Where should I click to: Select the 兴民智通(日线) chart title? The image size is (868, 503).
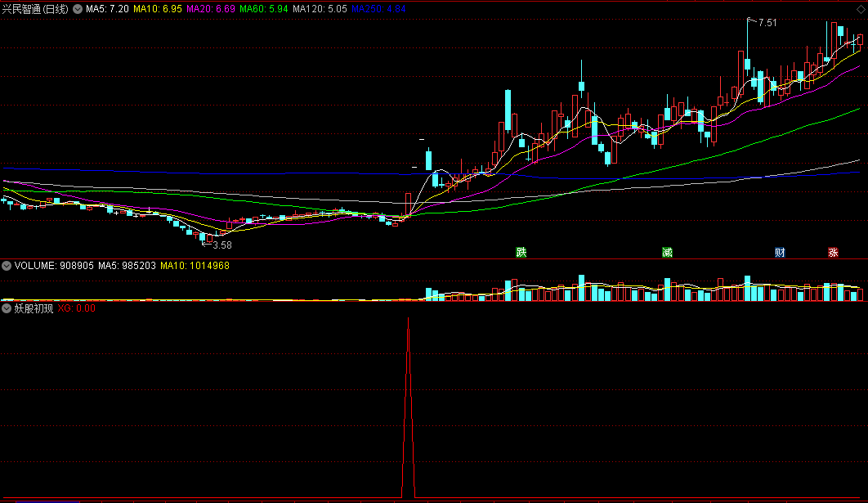coord(35,10)
